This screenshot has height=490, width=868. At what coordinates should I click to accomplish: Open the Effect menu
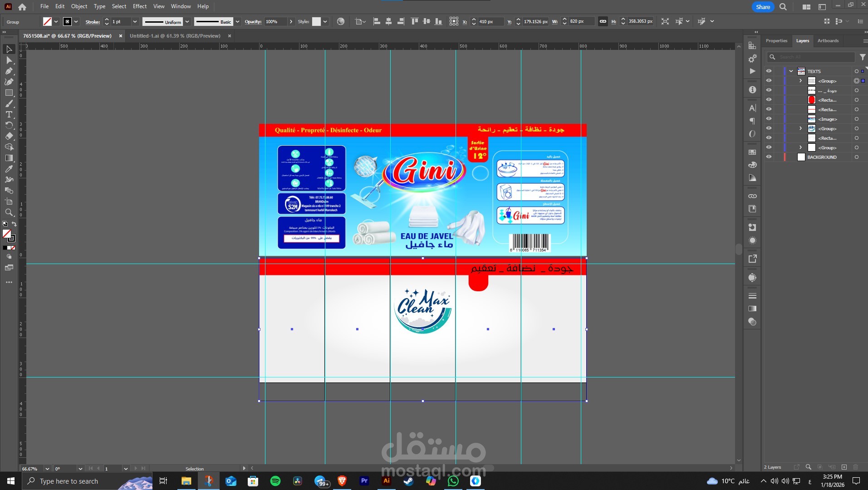pos(140,6)
